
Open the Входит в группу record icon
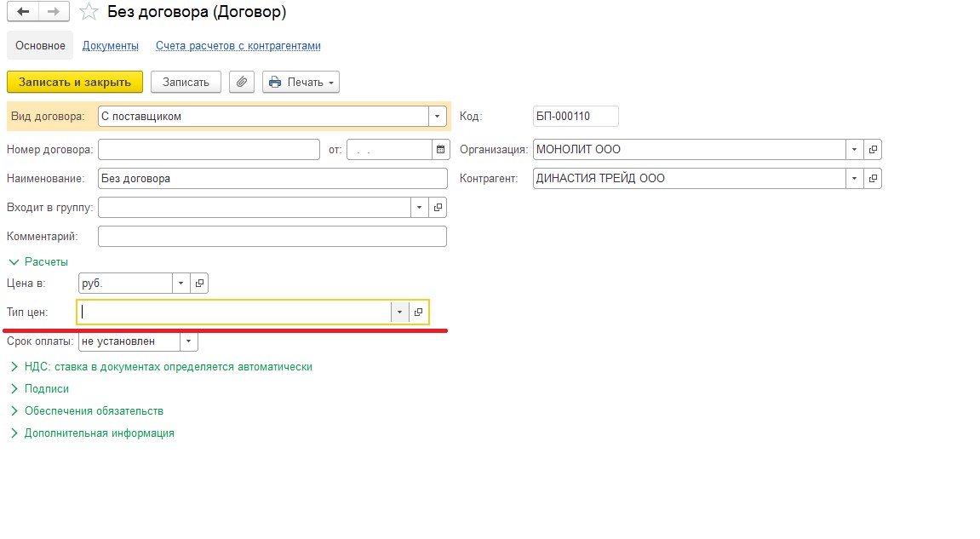[x=438, y=207]
